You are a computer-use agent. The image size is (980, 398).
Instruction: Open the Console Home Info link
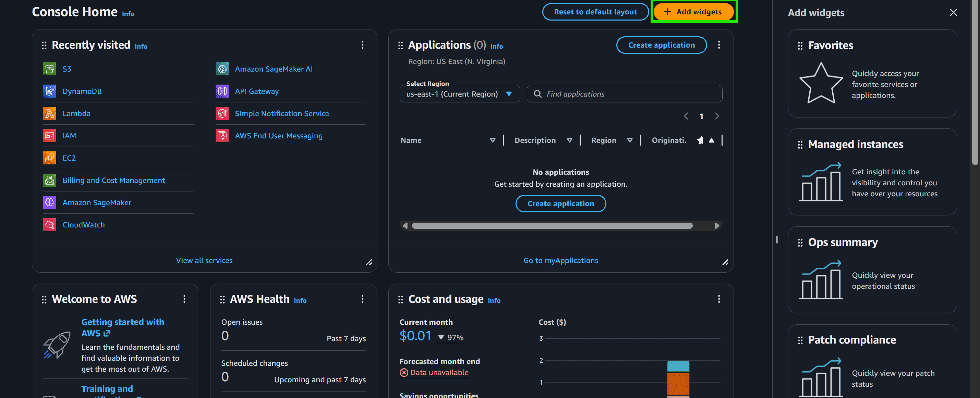pos(128,14)
